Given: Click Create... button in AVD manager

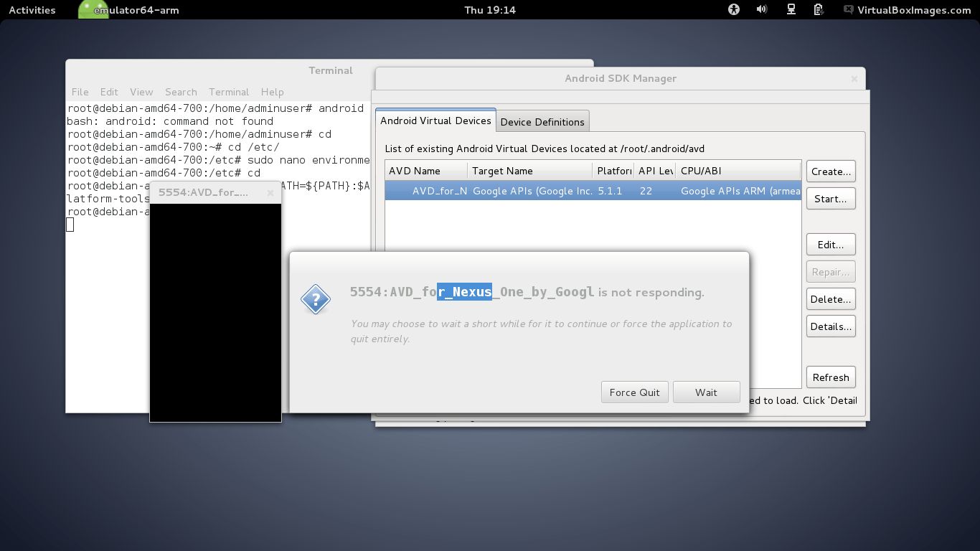Looking at the screenshot, I should click(x=831, y=171).
